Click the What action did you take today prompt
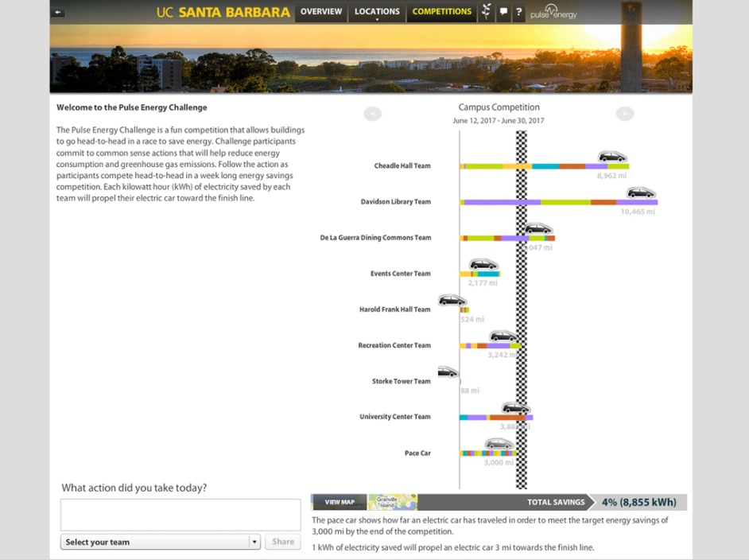Screen dimensions: 749x560 coord(134,488)
